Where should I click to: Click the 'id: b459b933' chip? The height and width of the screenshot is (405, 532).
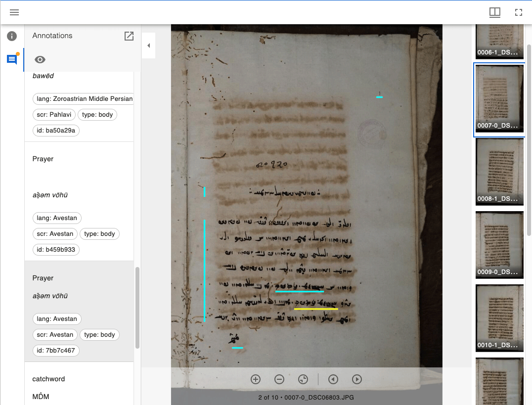click(x=56, y=250)
